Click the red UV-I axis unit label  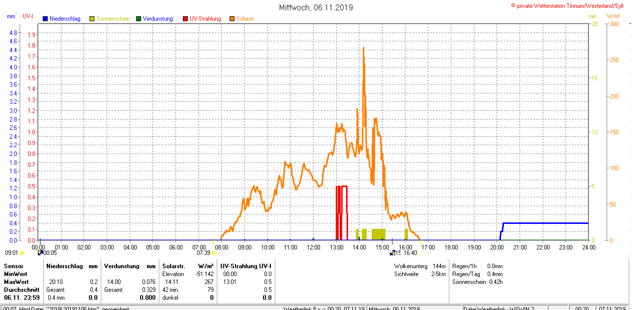click(x=28, y=16)
